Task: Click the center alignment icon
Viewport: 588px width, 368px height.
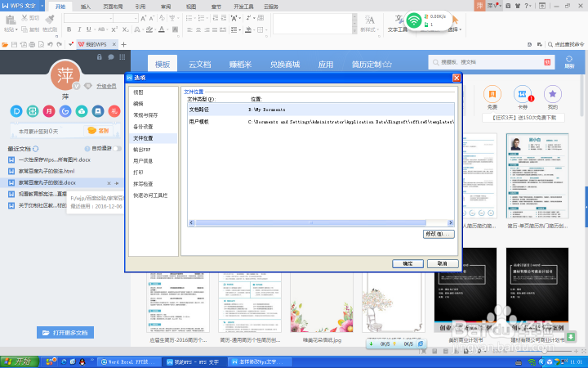Action: pos(198,29)
